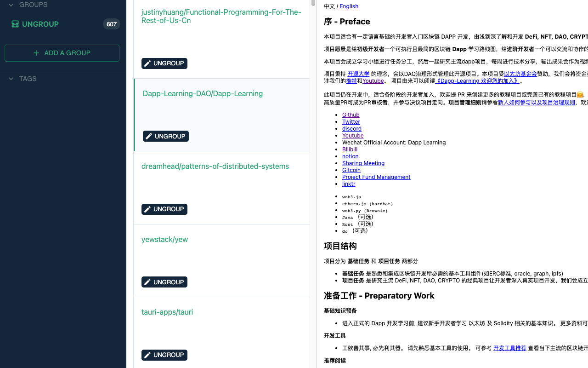Viewport: 588px width, 368px height.
Task: Open justinyhuang Functional-Programming repo entry
Action: pos(221,16)
